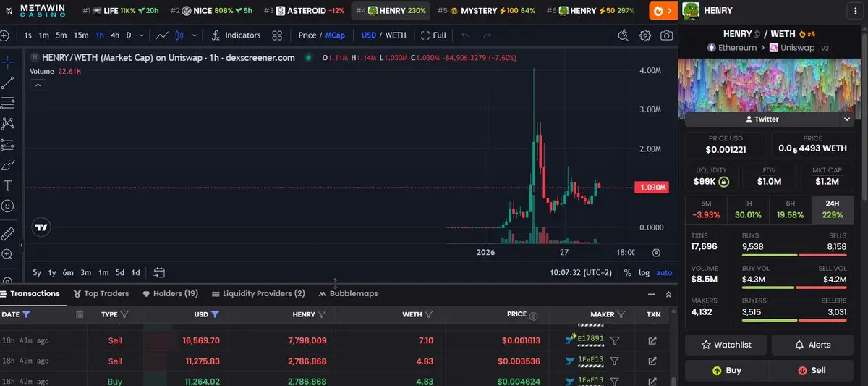Select the ruler measure tool
The width and height of the screenshot is (868, 386).
pyautogui.click(x=7, y=234)
